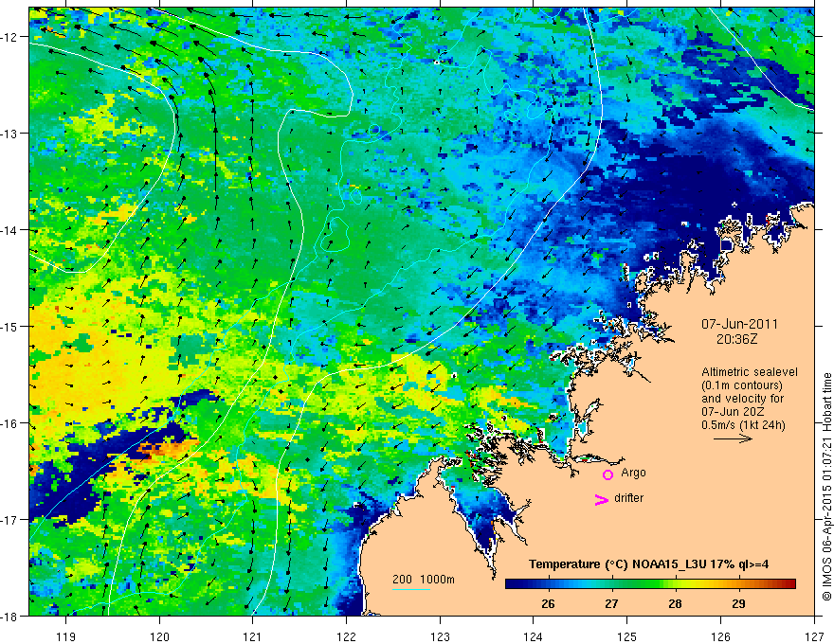
Task: Click the temperature color bar
Action: pos(650,583)
